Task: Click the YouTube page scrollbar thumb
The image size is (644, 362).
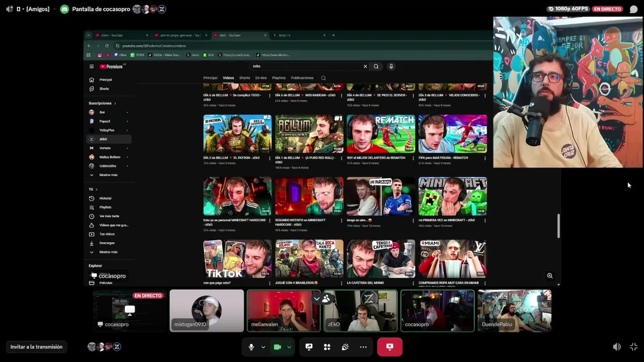Action: pos(558,226)
